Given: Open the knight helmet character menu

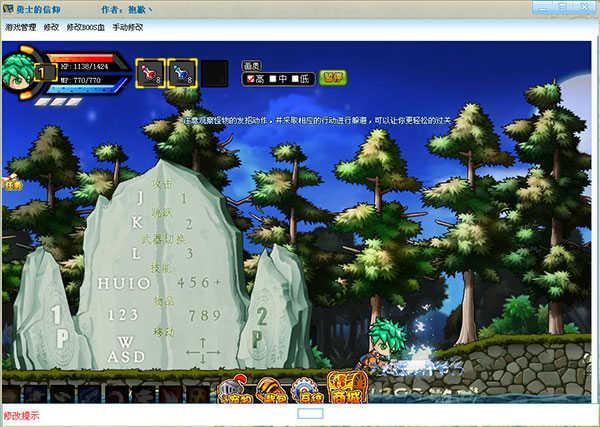Looking at the screenshot, I should click(x=235, y=390).
